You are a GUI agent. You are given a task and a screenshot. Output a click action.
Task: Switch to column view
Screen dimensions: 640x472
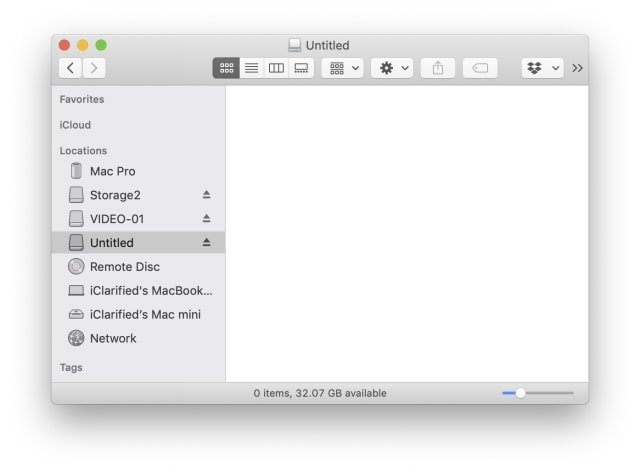[276, 68]
